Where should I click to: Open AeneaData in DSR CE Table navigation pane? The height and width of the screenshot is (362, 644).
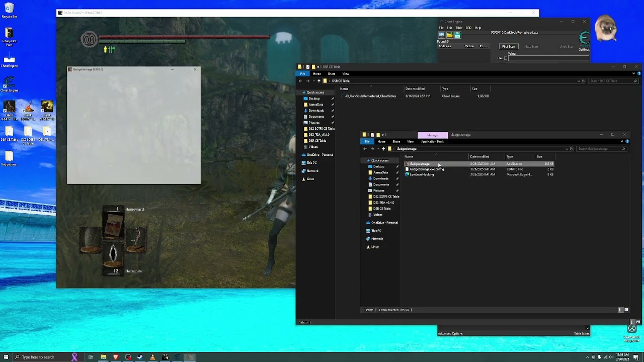coord(316,105)
